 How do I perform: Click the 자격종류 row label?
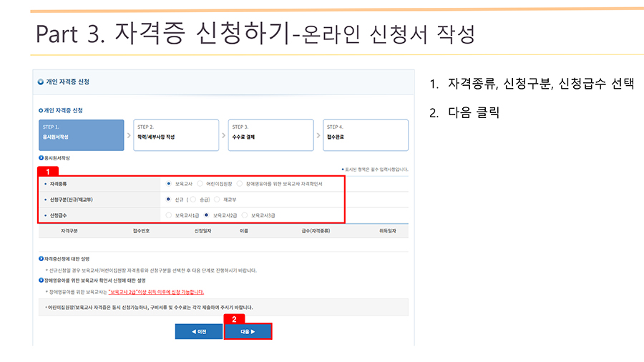point(59,184)
